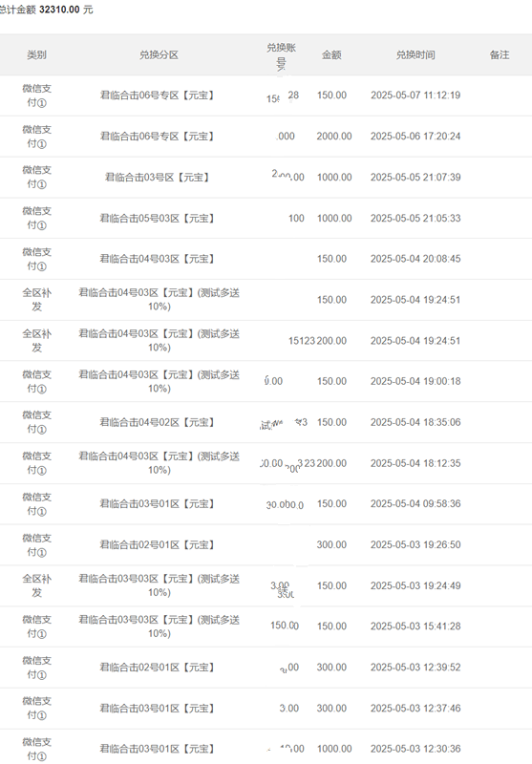This screenshot has height=764, width=532.
Task: Click the 备注 column header
Action: pyautogui.click(x=500, y=55)
